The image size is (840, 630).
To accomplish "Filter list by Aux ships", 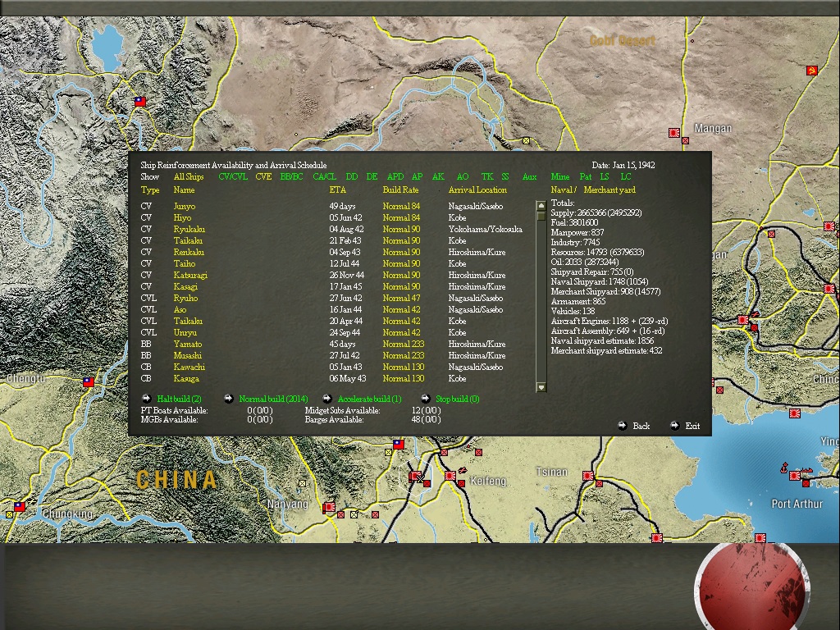I will point(529,176).
